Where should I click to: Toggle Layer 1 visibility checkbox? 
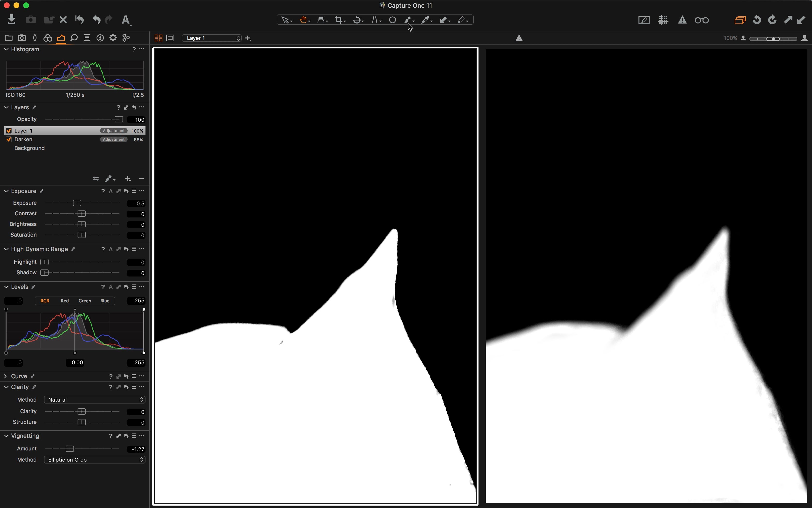coord(9,131)
